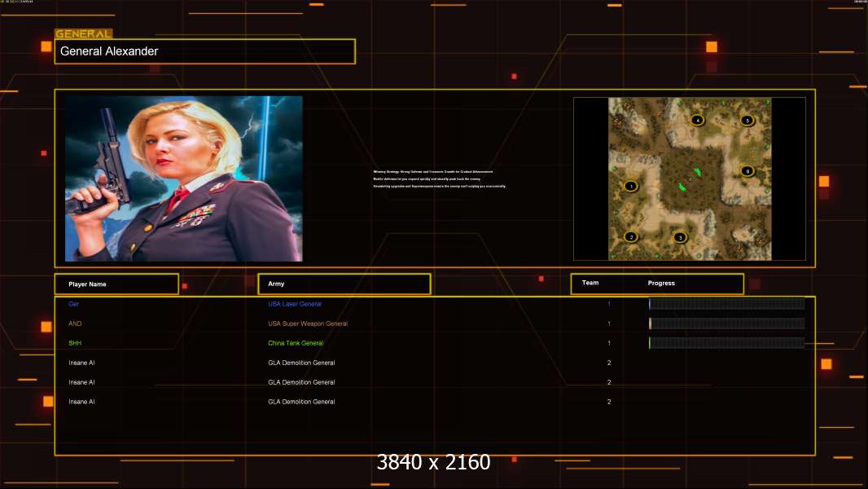Click the Army column header
The height and width of the screenshot is (489, 868).
(344, 284)
